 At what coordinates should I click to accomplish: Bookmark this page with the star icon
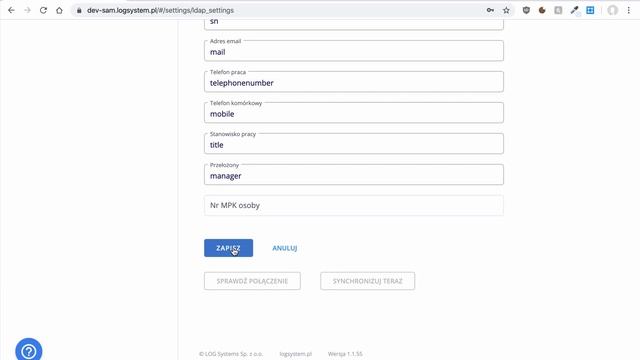pos(506,10)
